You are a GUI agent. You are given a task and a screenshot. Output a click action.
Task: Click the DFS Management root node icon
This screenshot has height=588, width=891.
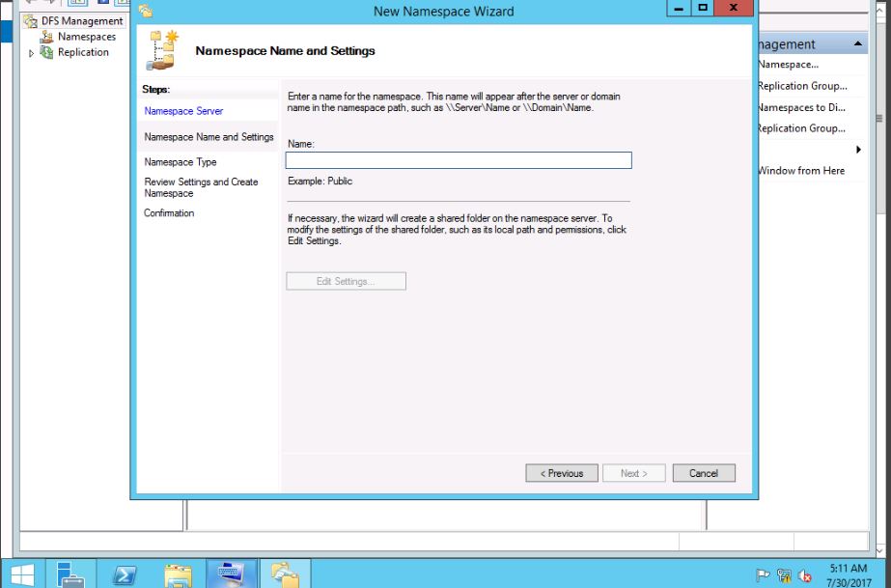[30, 21]
